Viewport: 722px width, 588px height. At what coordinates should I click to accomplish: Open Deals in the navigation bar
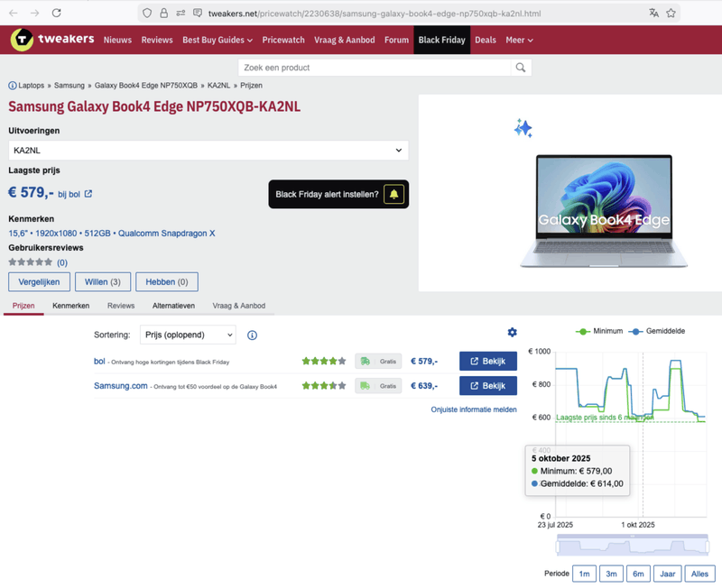[486, 40]
